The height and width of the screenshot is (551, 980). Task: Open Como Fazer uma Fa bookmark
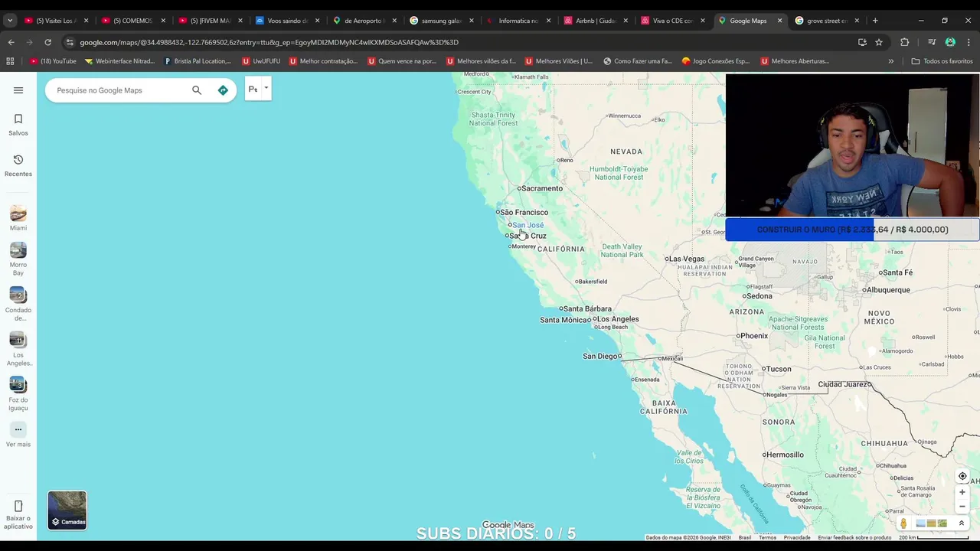(637, 61)
